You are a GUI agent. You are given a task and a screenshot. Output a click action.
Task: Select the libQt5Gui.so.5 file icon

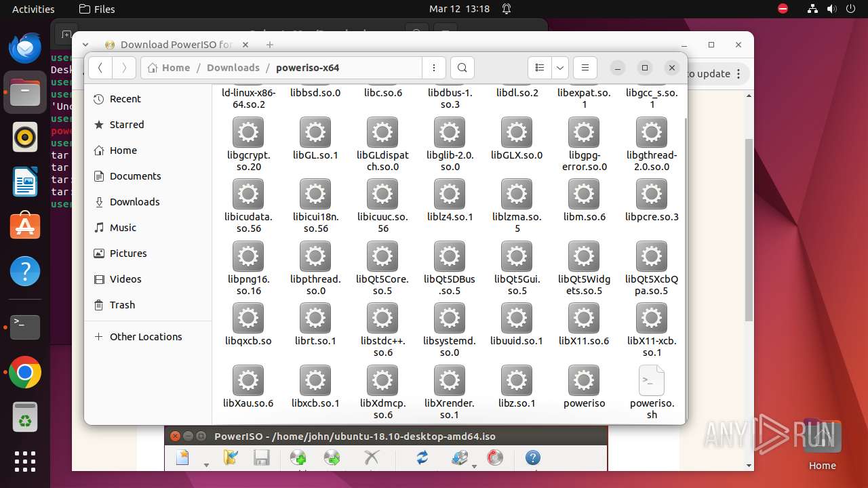point(517,256)
